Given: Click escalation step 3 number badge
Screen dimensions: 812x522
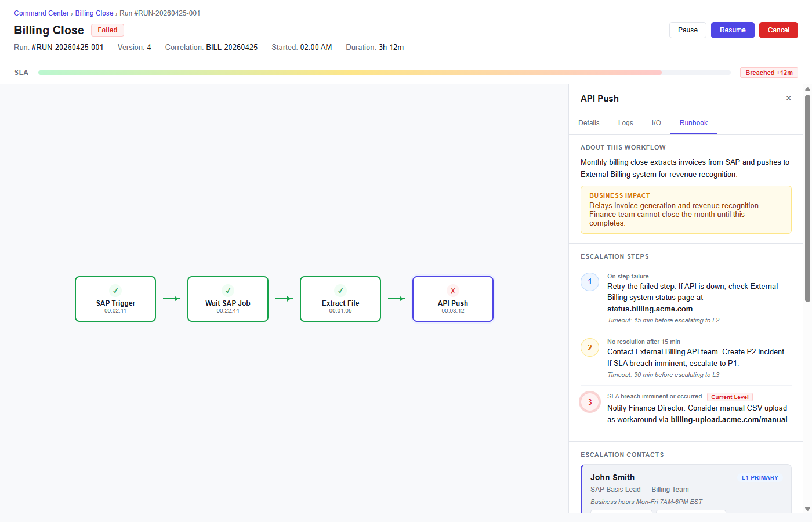Looking at the screenshot, I should click(x=590, y=402).
